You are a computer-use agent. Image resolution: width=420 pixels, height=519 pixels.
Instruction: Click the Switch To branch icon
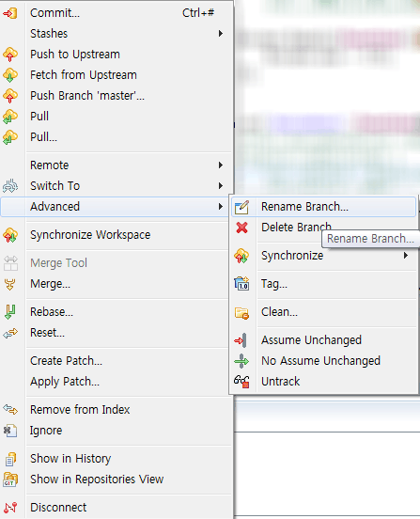click(x=10, y=186)
